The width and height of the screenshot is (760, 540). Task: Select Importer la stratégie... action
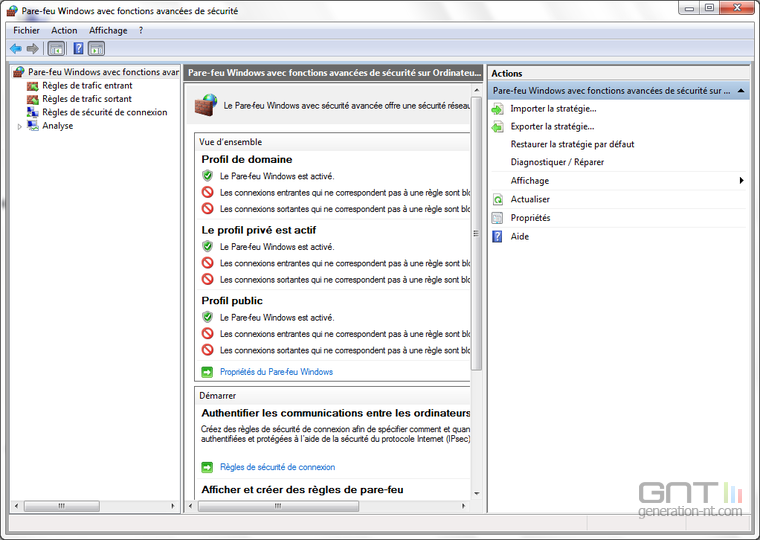[553, 109]
